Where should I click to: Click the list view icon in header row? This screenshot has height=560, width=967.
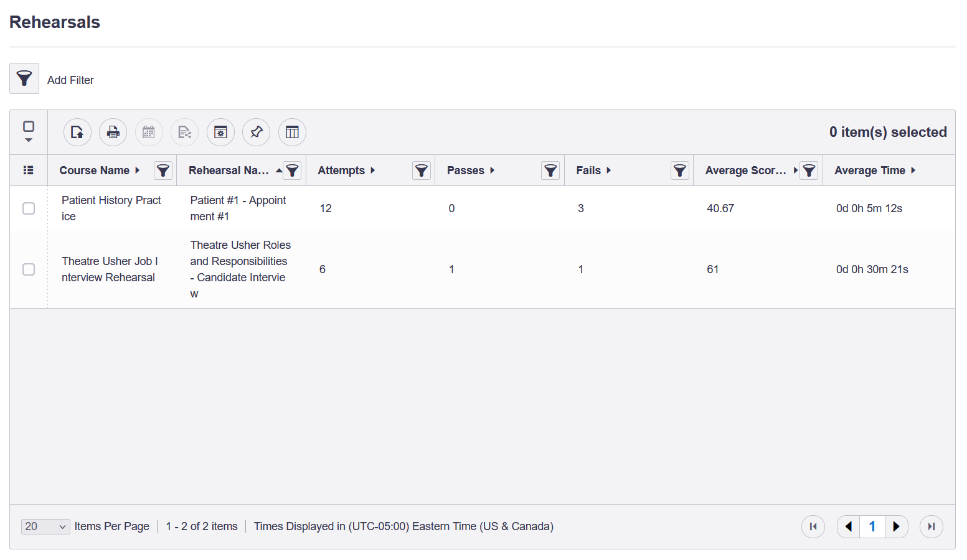28,170
